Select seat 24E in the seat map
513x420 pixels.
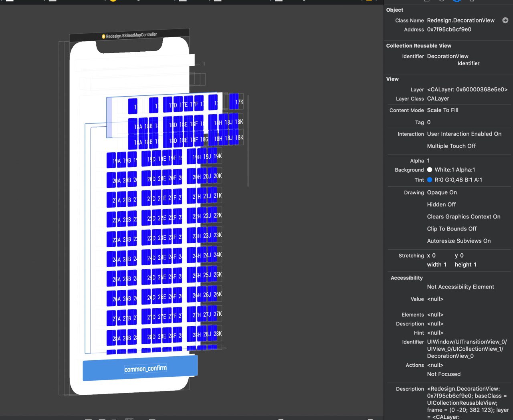(162, 258)
